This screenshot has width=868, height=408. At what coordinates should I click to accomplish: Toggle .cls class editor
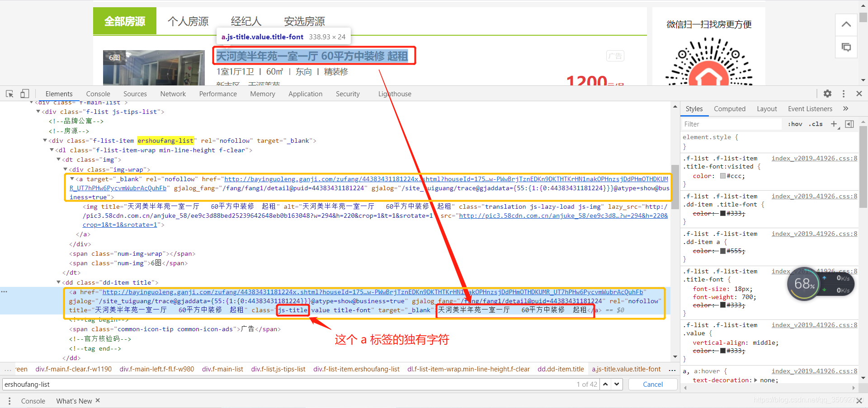(816, 124)
